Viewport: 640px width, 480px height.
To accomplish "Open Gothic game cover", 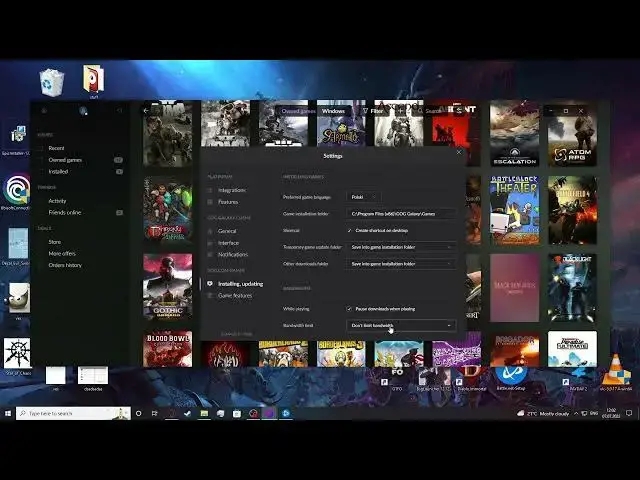I will coord(168,287).
